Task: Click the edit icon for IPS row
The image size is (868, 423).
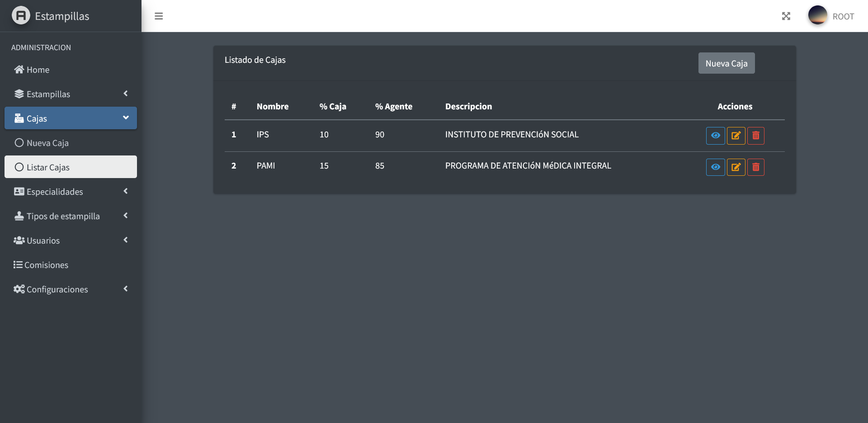Action: (736, 136)
